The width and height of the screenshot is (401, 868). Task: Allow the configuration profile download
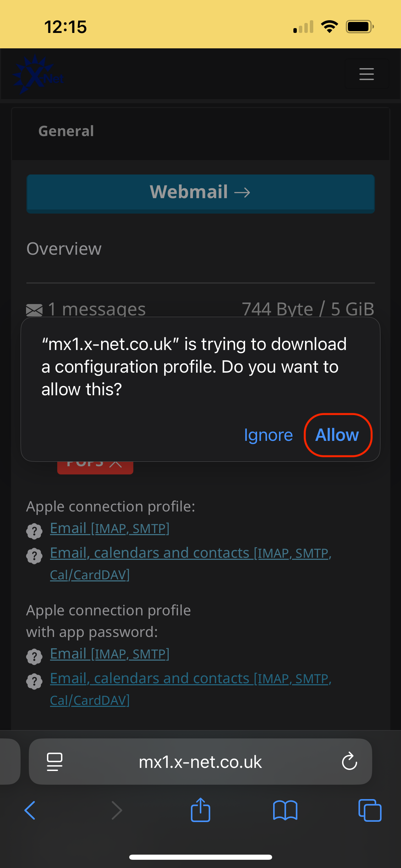coord(337,435)
